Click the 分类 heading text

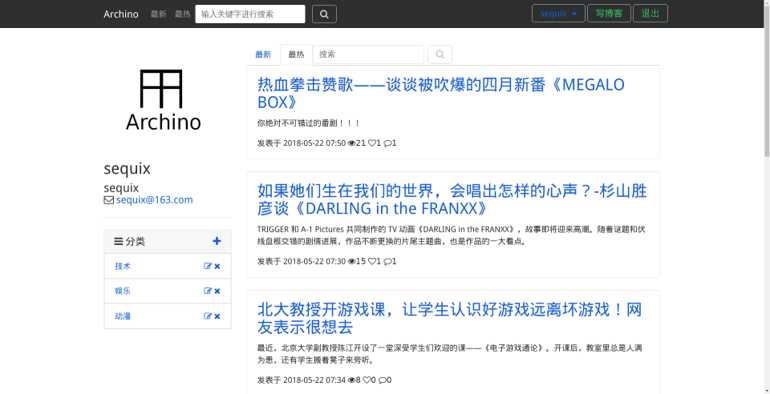(x=135, y=241)
